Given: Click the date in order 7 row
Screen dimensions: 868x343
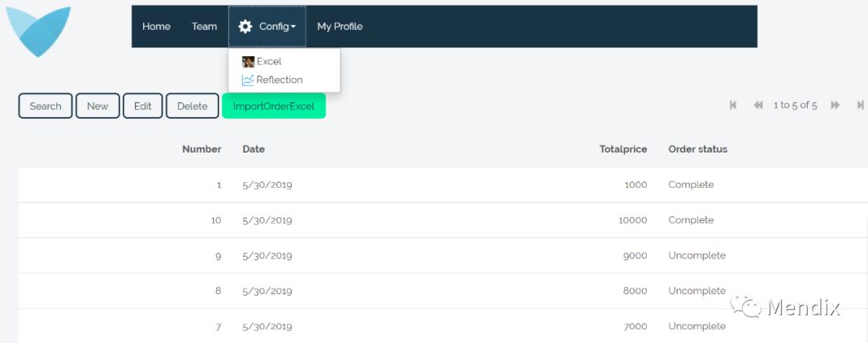Looking at the screenshot, I should click(x=268, y=326).
